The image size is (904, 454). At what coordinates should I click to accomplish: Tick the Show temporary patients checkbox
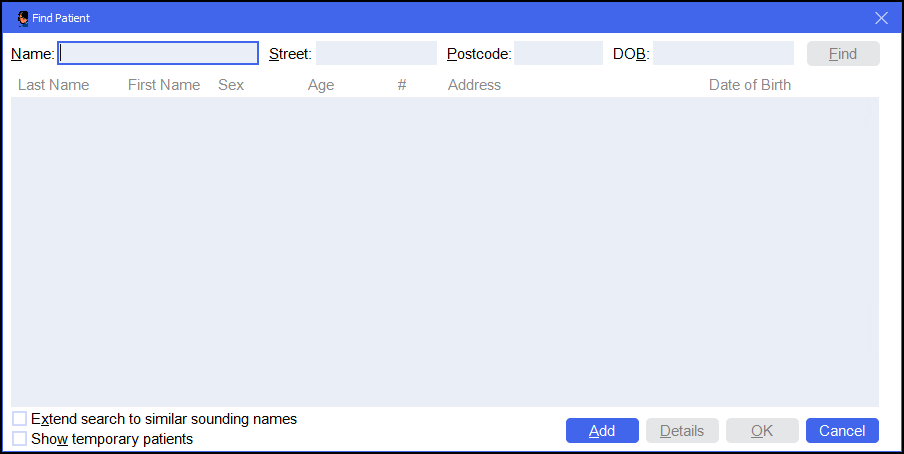(20, 439)
